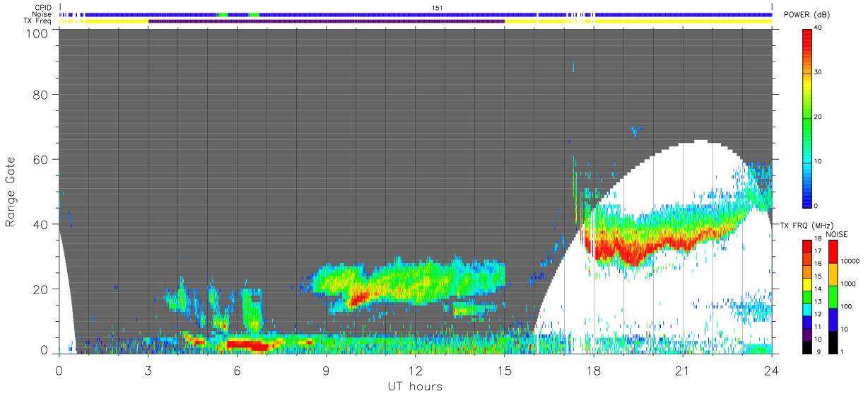Image resolution: width=868 pixels, height=401 pixels.
Task: Click the 21 label on UT hours axis
Action: (x=683, y=371)
